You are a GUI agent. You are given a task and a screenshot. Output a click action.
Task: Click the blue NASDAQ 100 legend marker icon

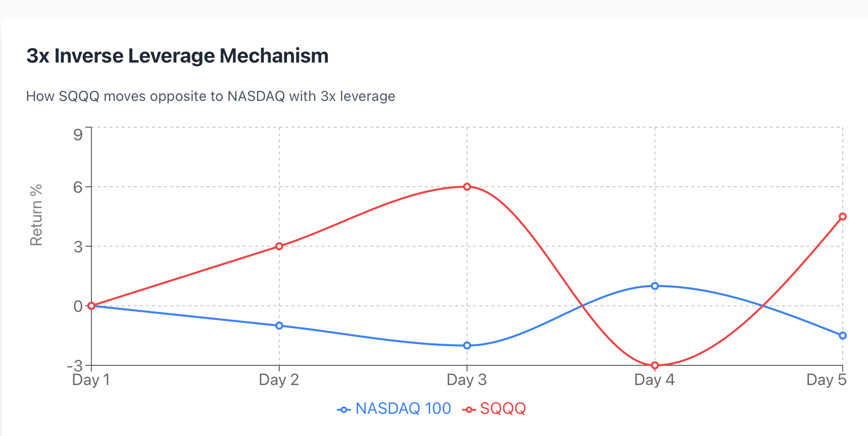(x=344, y=410)
